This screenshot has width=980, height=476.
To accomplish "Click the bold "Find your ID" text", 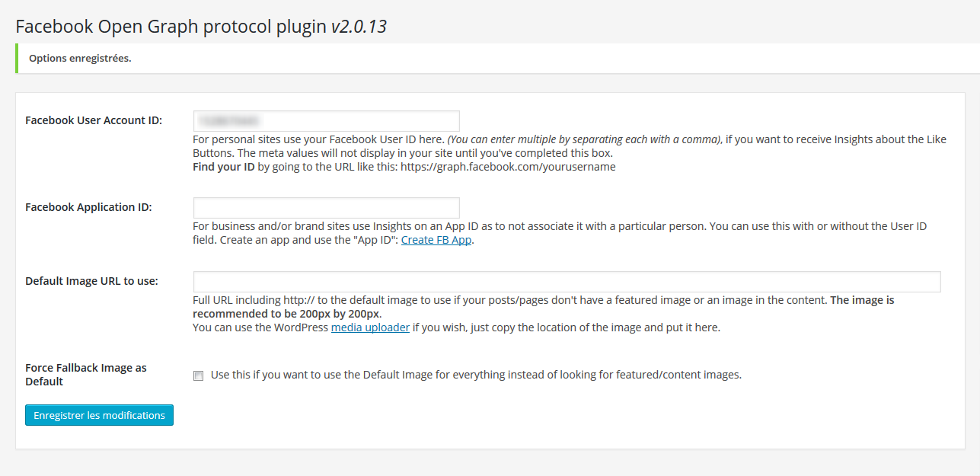I will click(x=224, y=166).
